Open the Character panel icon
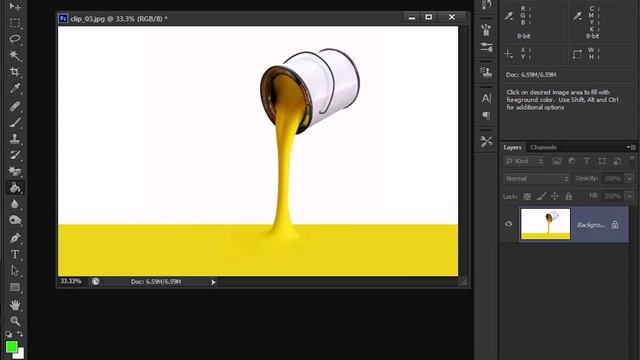This screenshot has width=640, height=360. click(486, 98)
